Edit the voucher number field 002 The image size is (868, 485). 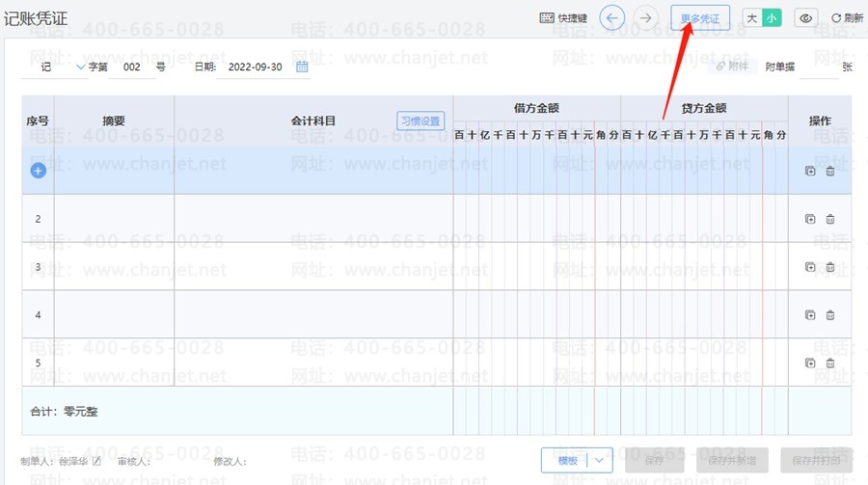point(132,67)
